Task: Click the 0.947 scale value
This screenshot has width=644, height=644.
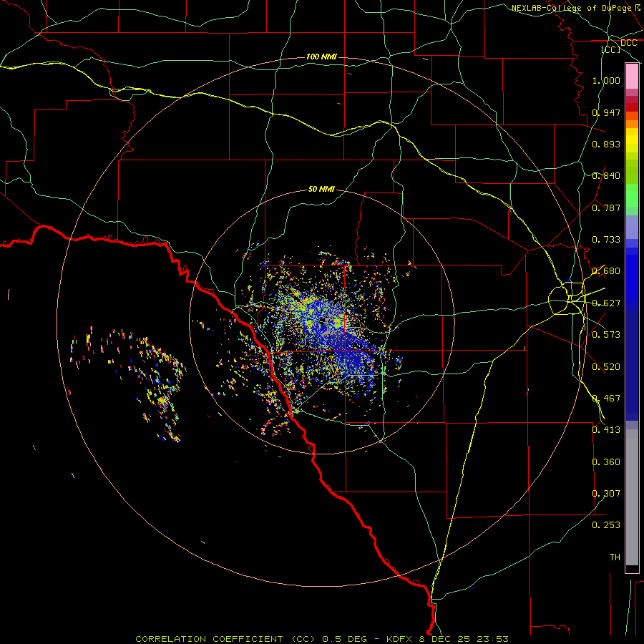Action: click(x=606, y=112)
